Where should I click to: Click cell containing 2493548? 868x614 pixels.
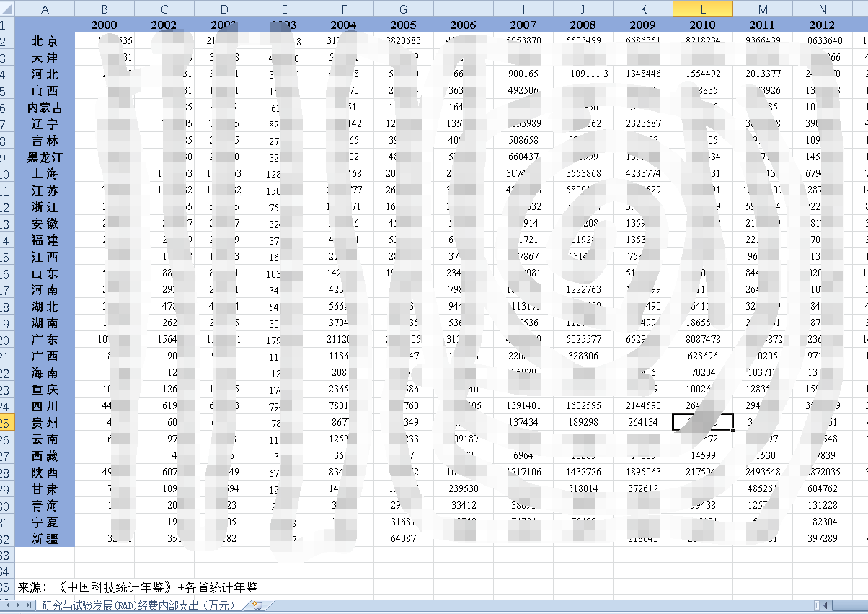763,473
